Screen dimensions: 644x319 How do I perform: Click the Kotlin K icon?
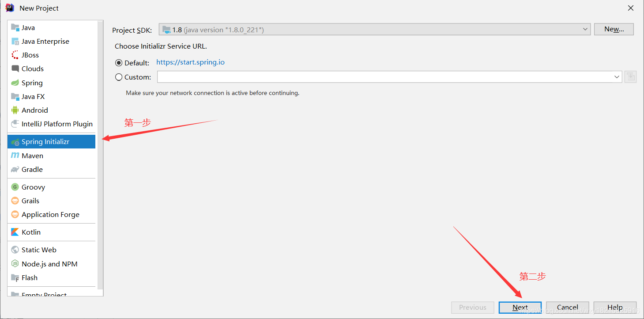[15, 232]
